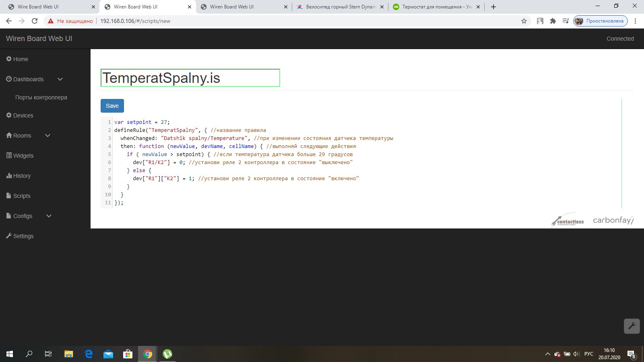Open Mail app from taskbar
The image size is (644, 362).
tap(108, 354)
